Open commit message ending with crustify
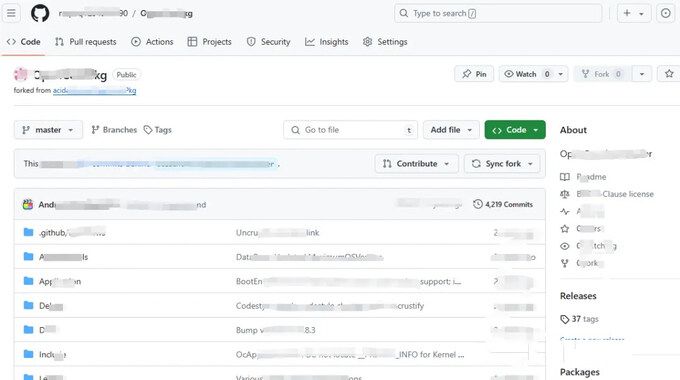The height and width of the screenshot is (380, 680). point(330,306)
